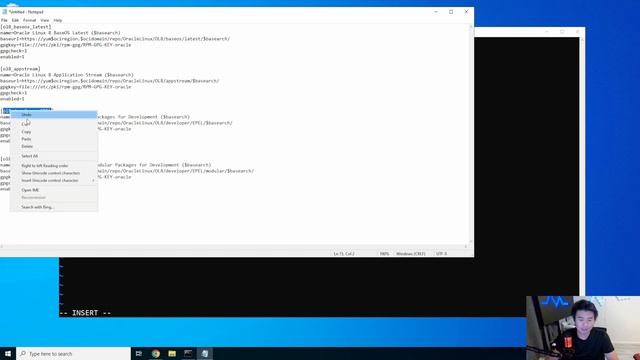Close the terminal window behind Notepad
This screenshot has height=360, width=640.
tap(578, 31)
